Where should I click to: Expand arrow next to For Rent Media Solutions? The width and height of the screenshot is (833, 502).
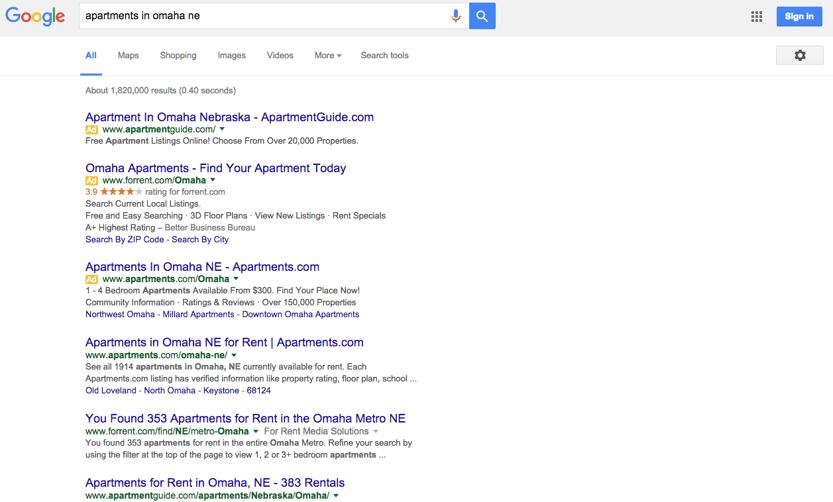pyautogui.click(x=376, y=431)
